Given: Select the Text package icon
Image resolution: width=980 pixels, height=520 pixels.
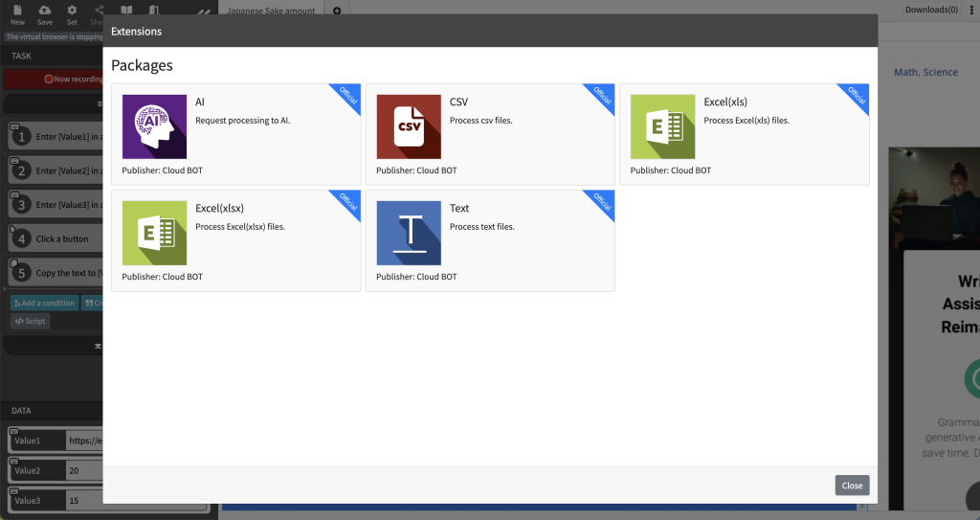Looking at the screenshot, I should 409,233.
